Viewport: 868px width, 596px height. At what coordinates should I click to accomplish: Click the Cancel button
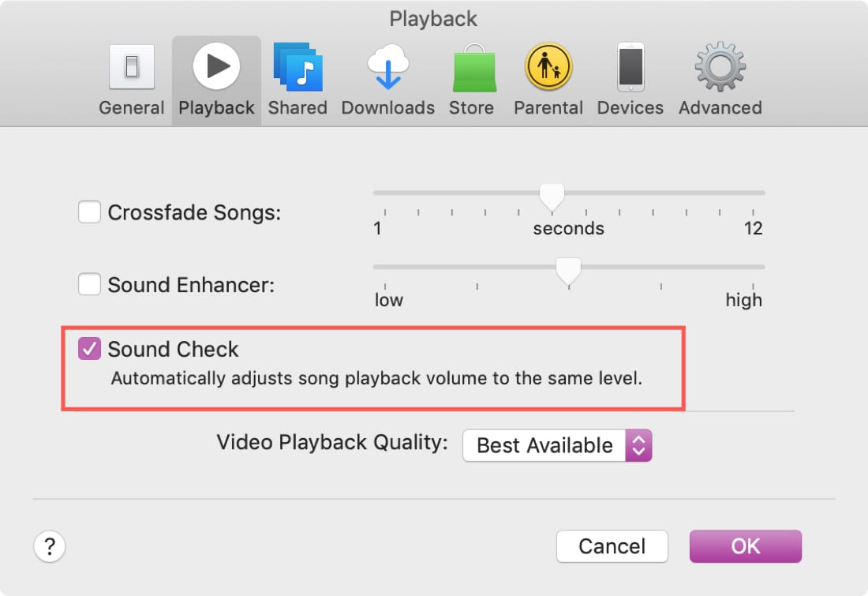(x=612, y=546)
